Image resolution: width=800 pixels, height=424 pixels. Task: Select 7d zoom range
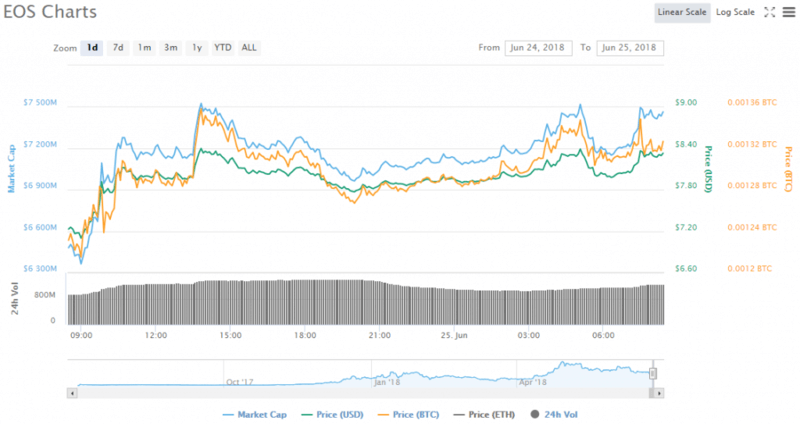[x=118, y=47]
